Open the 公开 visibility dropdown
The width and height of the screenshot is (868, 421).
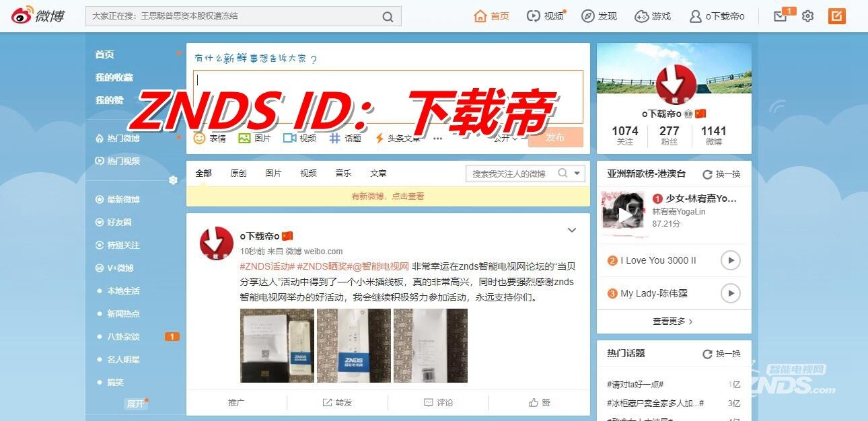click(506, 139)
